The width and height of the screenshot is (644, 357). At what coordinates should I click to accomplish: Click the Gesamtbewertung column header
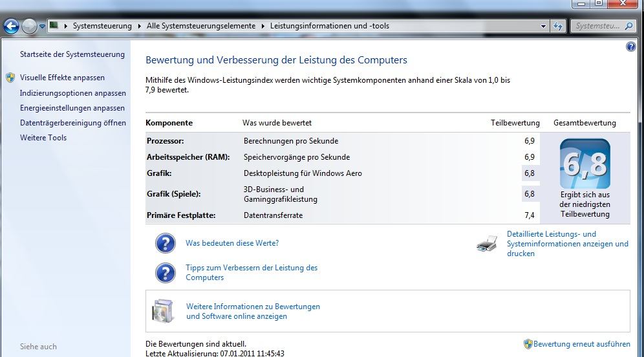[585, 123]
